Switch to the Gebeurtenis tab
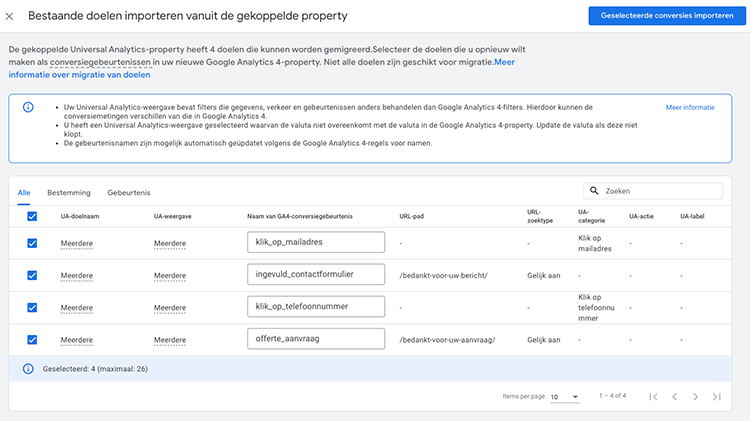The height and width of the screenshot is (421, 750). click(x=128, y=192)
